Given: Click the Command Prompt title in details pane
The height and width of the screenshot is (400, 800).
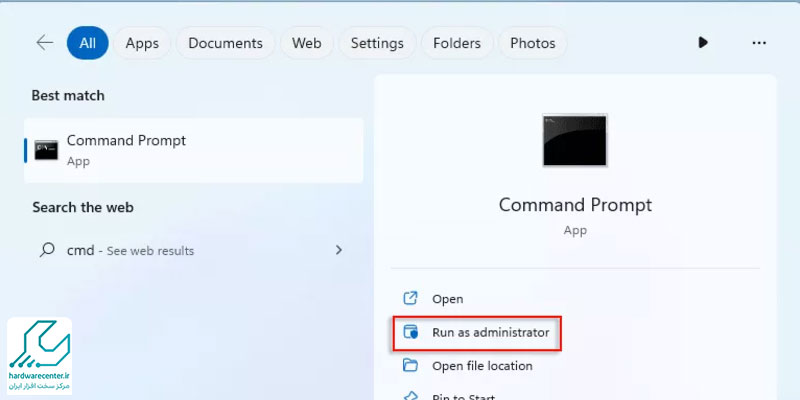Looking at the screenshot, I should pos(575,205).
